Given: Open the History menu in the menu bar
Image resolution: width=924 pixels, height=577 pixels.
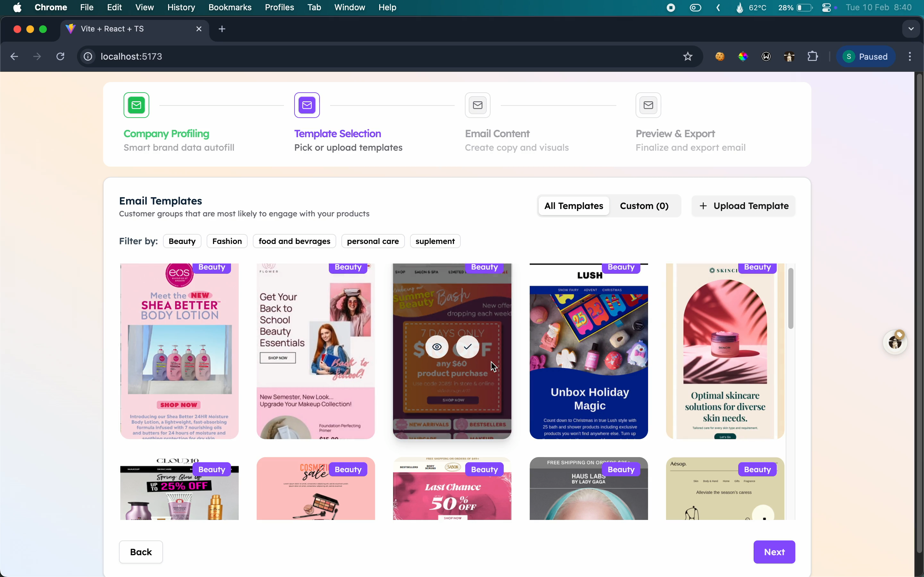Looking at the screenshot, I should coord(181,7).
